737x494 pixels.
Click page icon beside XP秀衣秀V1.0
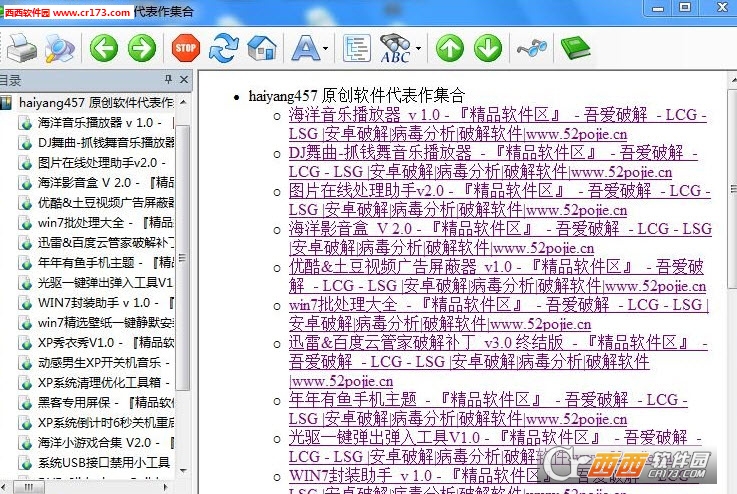coord(24,343)
